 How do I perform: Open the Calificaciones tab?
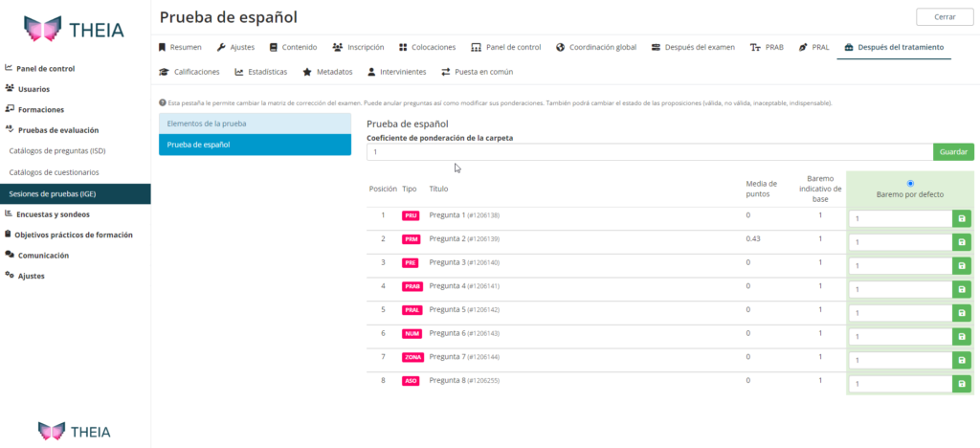tap(189, 72)
